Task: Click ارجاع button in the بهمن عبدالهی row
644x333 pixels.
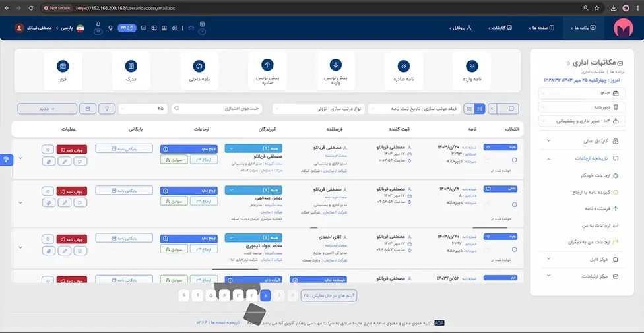Action: (204, 200)
